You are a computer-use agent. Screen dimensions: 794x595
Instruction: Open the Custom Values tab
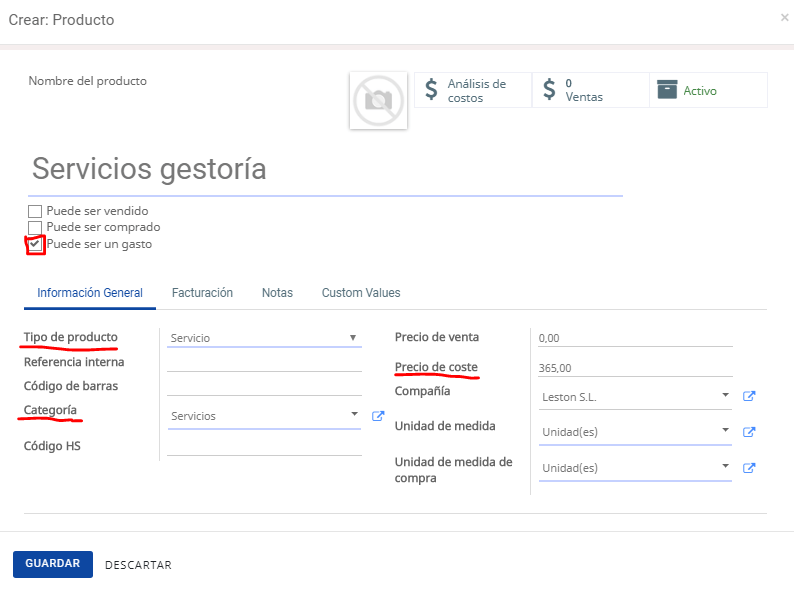click(361, 293)
